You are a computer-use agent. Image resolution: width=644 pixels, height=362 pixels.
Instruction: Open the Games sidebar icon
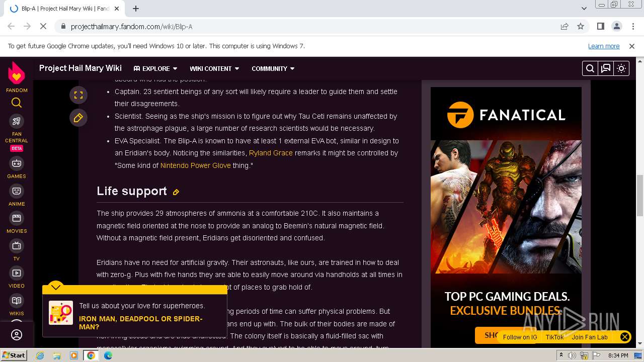(17, 163)
